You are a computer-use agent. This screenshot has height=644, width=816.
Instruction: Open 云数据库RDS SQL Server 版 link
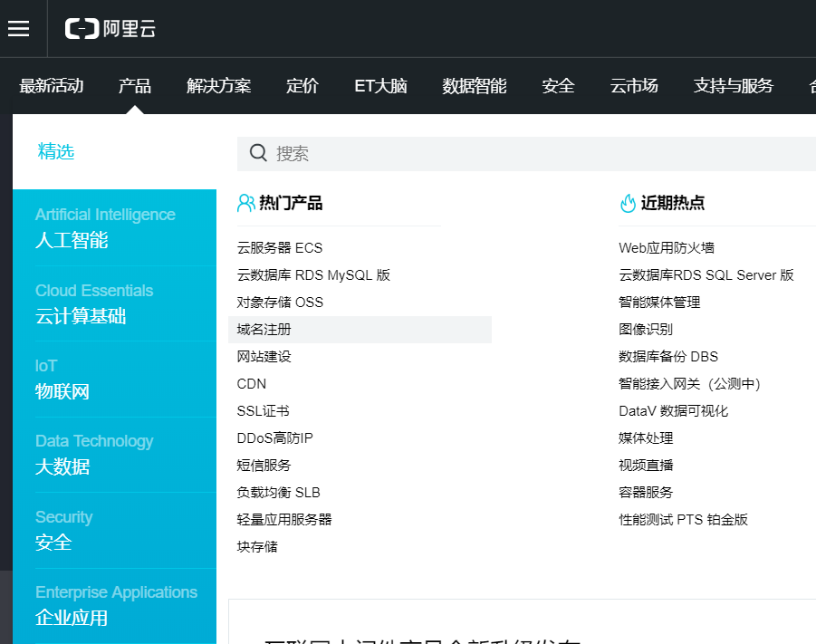click(706, 274)
